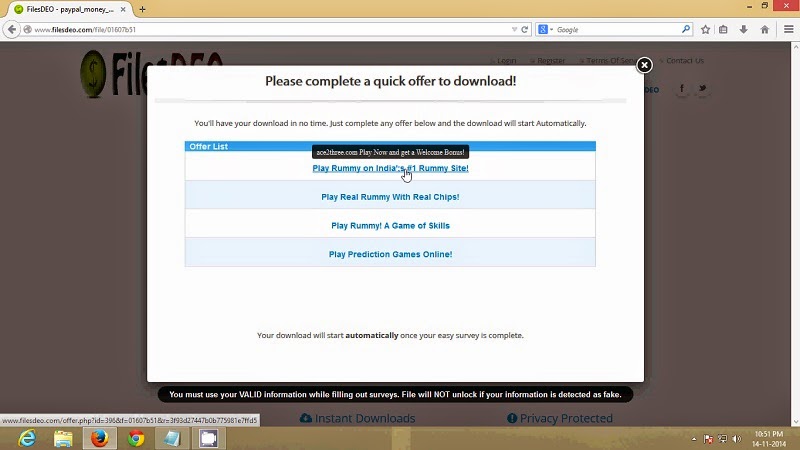Click the Twitter icon on the page
The width and height of the screenshot is (800, 450).
(703, 88)
